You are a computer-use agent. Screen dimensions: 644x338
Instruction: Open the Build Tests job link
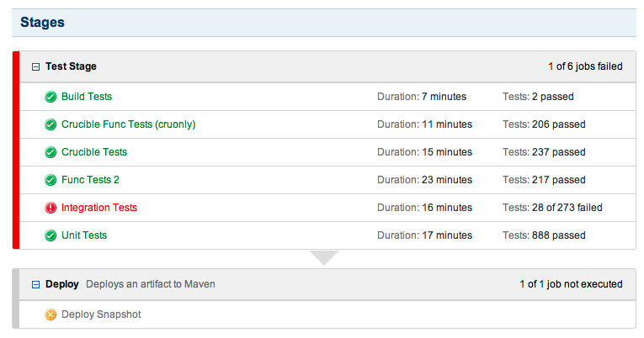(87, 97)
